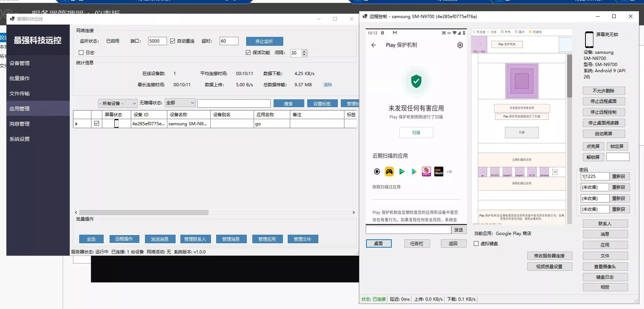Click the 桌面 button in remote control

pos(379,243)
